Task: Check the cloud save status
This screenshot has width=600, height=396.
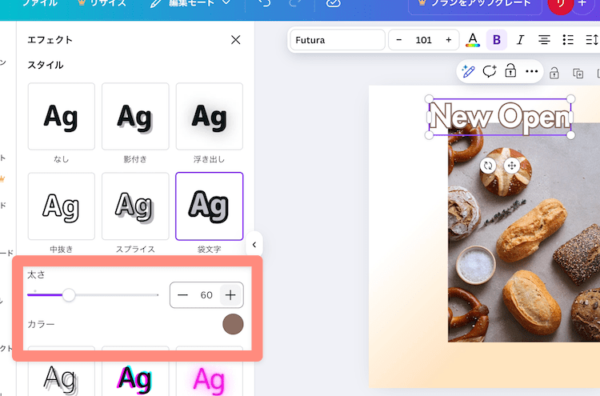Action: click(333, 3)
